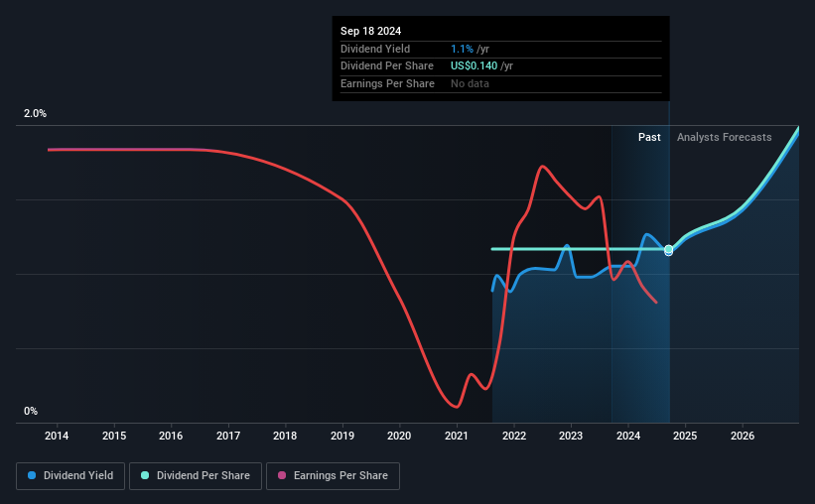
Task: Click the 2026 x-axis label
Action: [743, 436]
